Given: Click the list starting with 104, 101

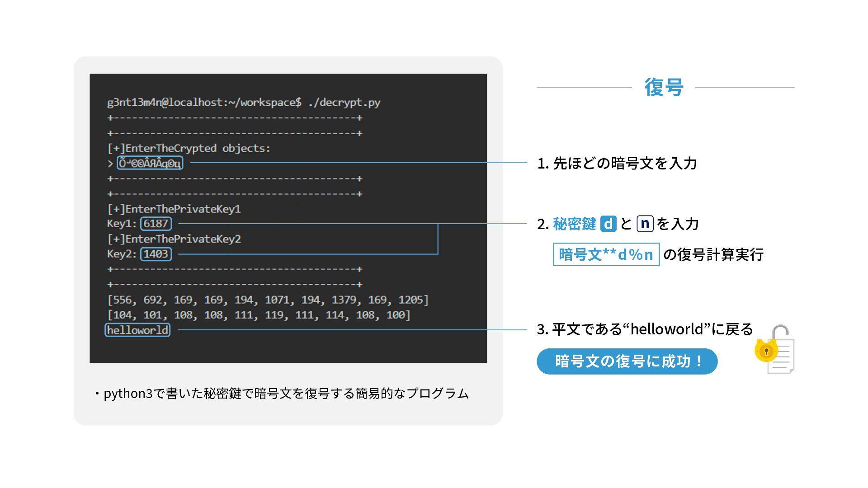Looking at the screenshot, I should click(259, 315).
